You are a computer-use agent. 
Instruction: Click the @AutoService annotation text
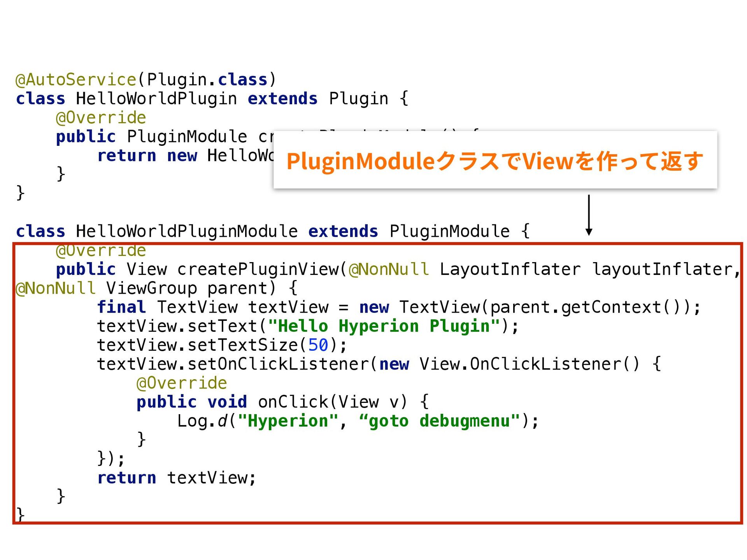(76, 80)
